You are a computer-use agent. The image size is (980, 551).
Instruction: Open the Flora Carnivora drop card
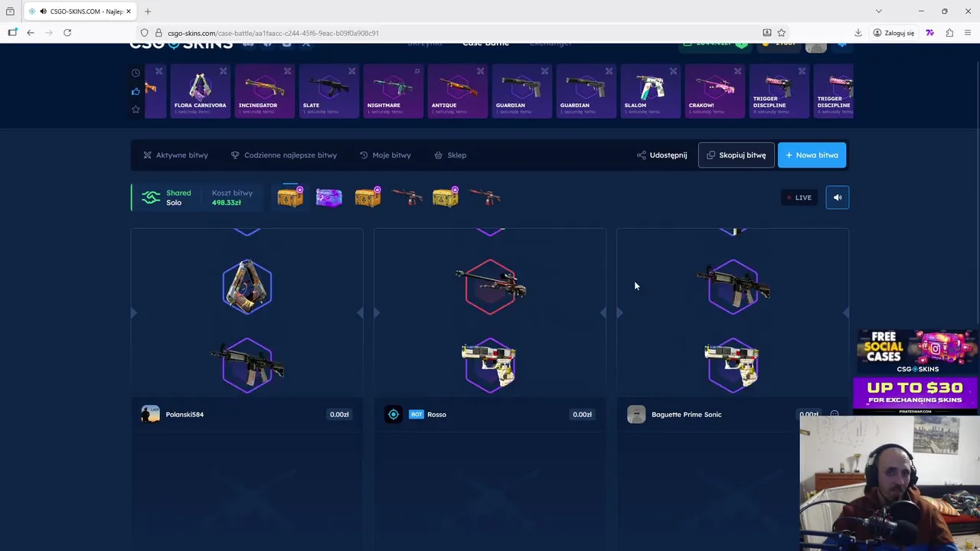200,91
